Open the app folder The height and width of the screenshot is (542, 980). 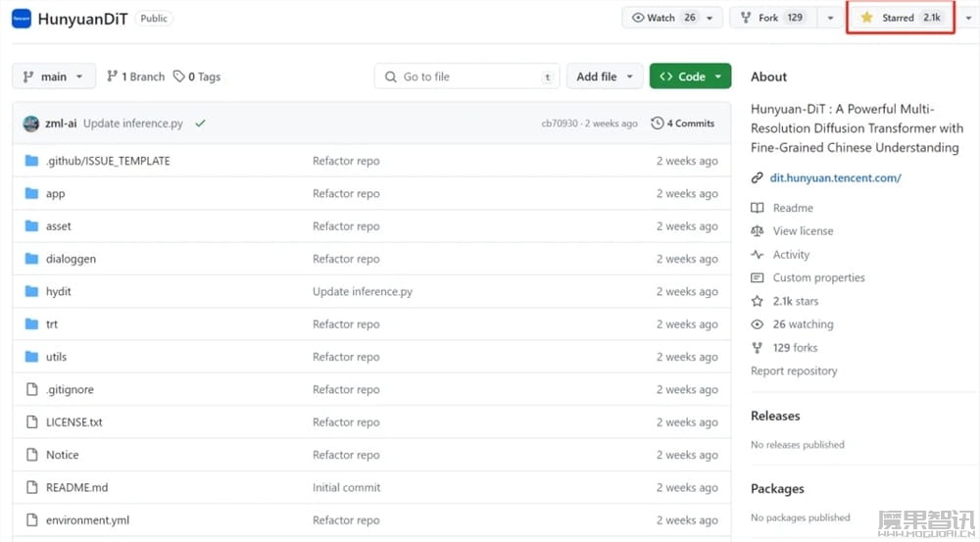click(x=55, y=194)
